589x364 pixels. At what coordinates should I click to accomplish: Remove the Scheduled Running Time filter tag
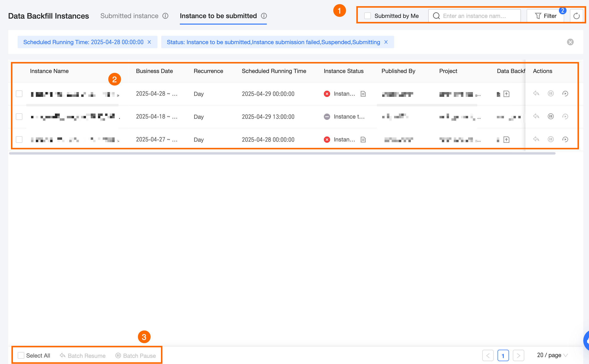[x=150, y=42]
